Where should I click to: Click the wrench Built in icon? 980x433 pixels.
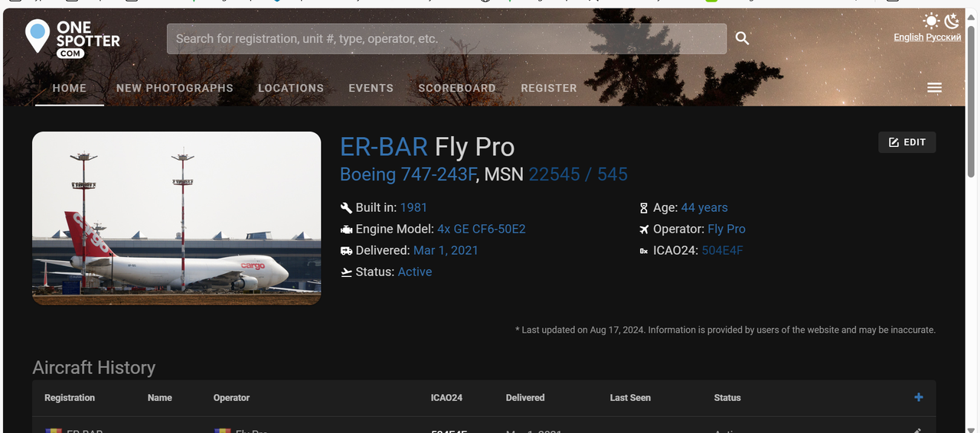(346, 207)
